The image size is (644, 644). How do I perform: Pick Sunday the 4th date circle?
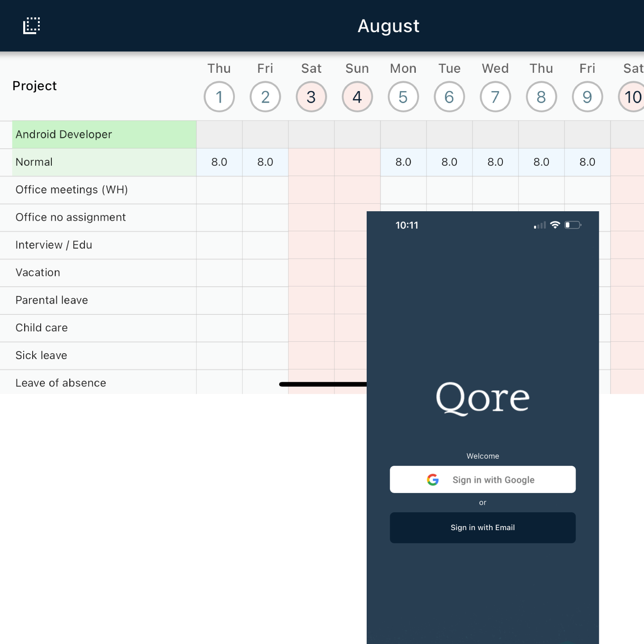[x=357, y=97]
